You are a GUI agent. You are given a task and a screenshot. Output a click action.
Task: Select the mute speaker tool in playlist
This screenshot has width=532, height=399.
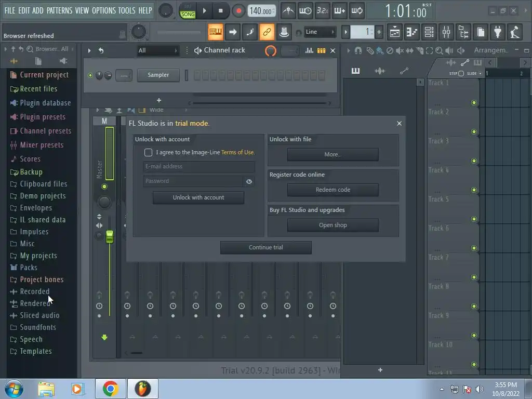coord(400,50)
